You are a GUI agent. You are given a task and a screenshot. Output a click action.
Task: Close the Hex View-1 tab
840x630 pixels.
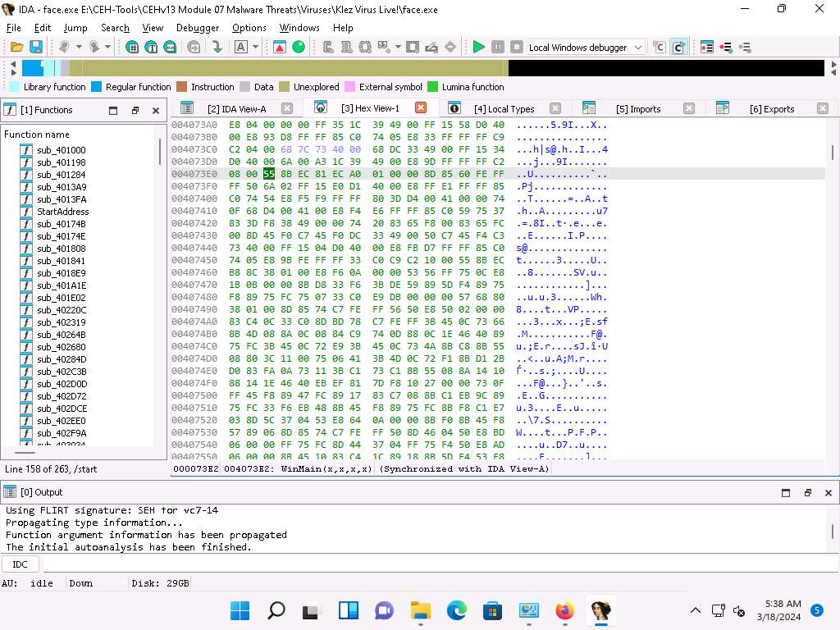tap(421, 107)
